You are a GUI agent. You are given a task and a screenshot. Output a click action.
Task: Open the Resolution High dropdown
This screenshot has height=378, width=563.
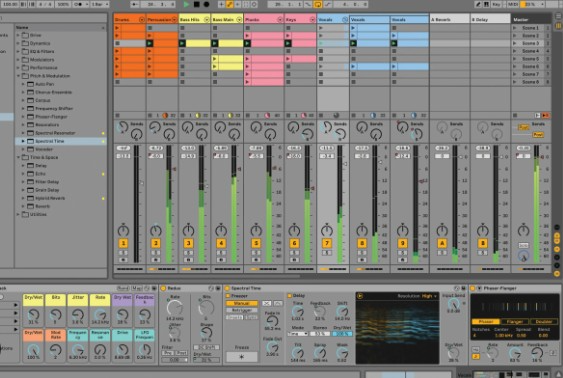429,296
